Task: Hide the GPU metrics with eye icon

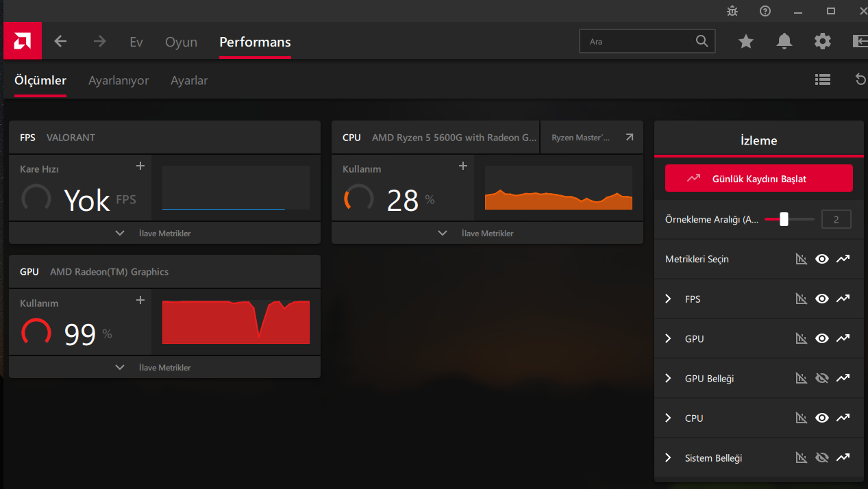Action: 822,338
